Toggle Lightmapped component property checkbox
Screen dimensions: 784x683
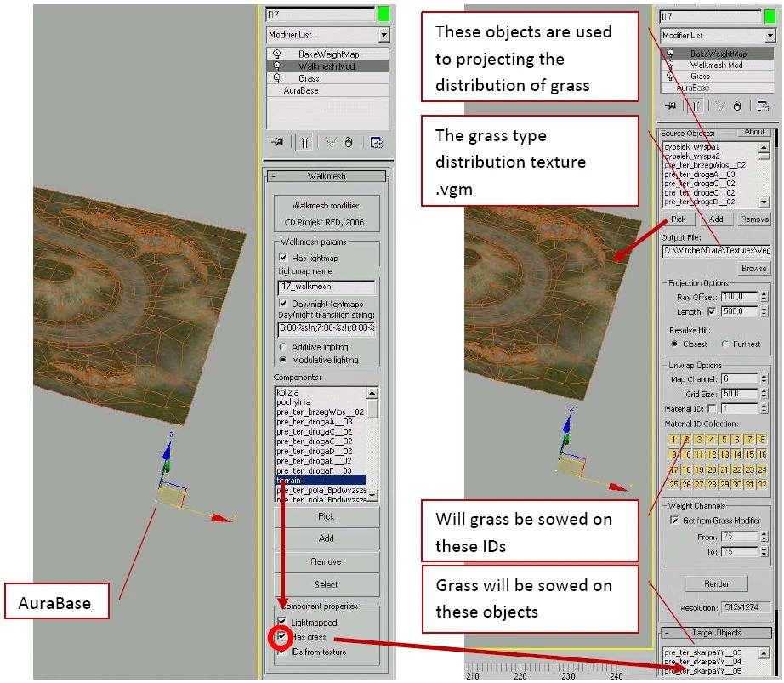281,622
